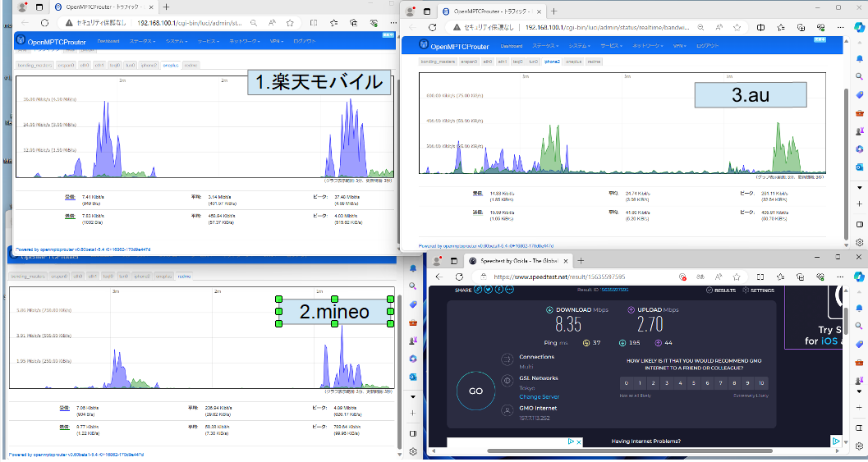Select redme tab in 楽天モバイル window
This screenshot has width=868, height=462.
tap(191, 66)
